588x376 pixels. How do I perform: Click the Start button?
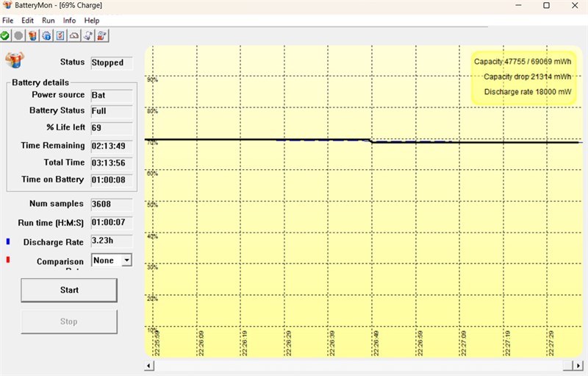[x=69, y=290]
